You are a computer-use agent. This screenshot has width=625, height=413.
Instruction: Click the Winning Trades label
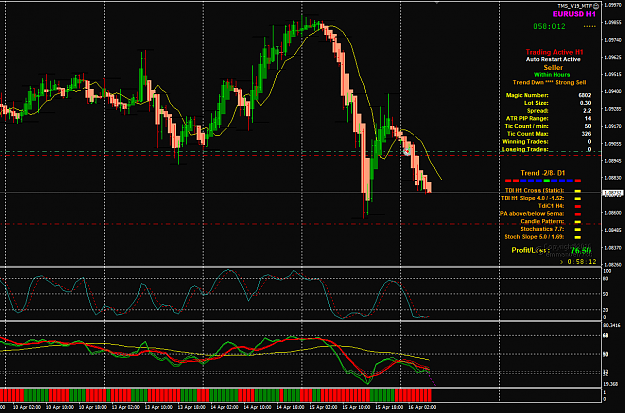(525, 142)
